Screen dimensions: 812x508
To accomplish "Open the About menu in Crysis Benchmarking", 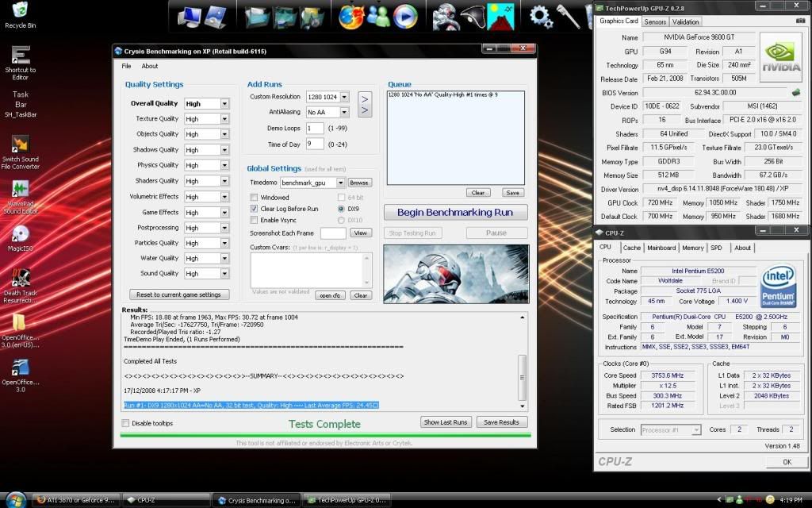I will (150, 66).
